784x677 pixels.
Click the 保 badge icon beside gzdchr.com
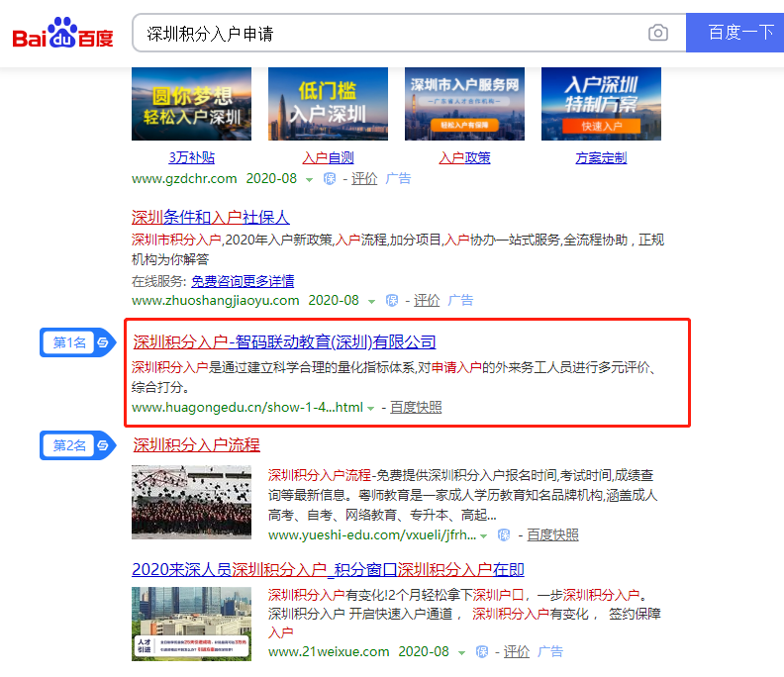point(330,178)
